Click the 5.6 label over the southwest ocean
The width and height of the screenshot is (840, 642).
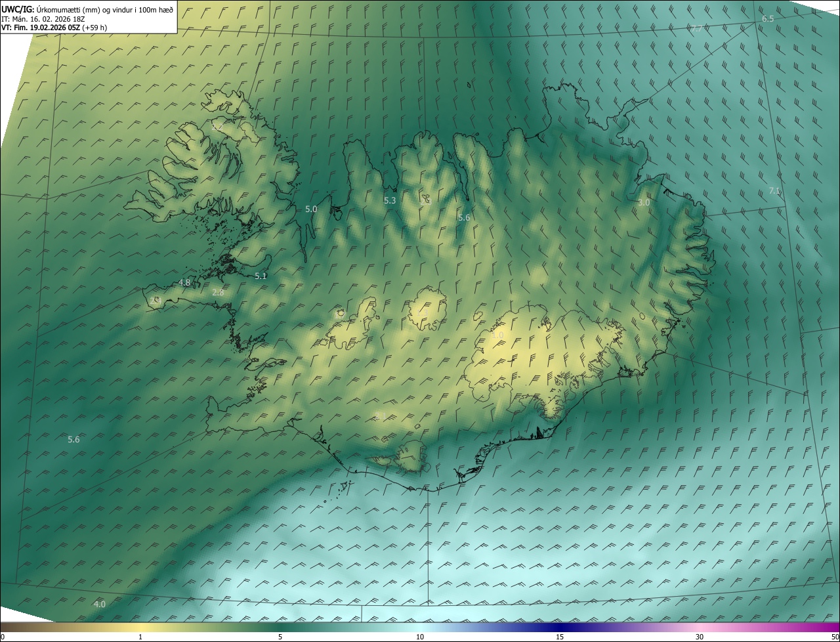click(73, 440)
